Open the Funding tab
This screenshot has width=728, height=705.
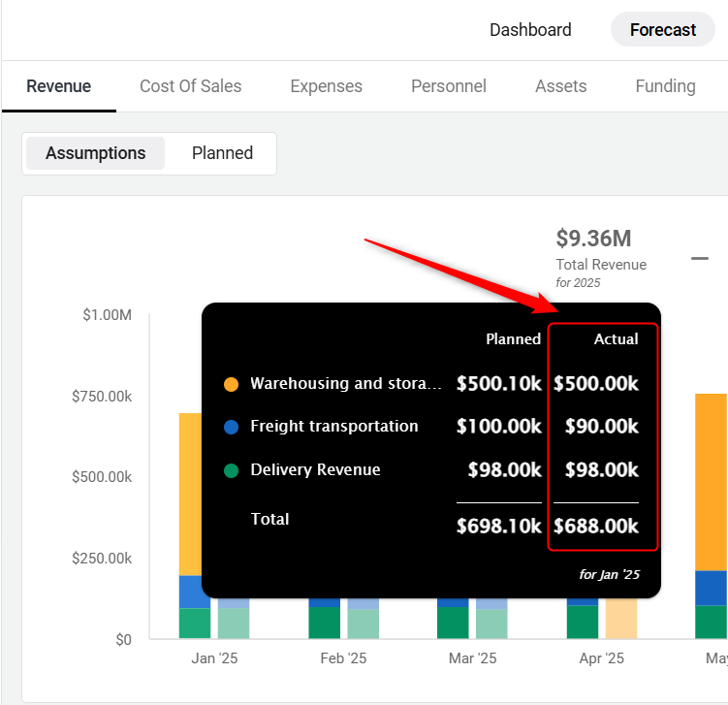click(665, 86)
